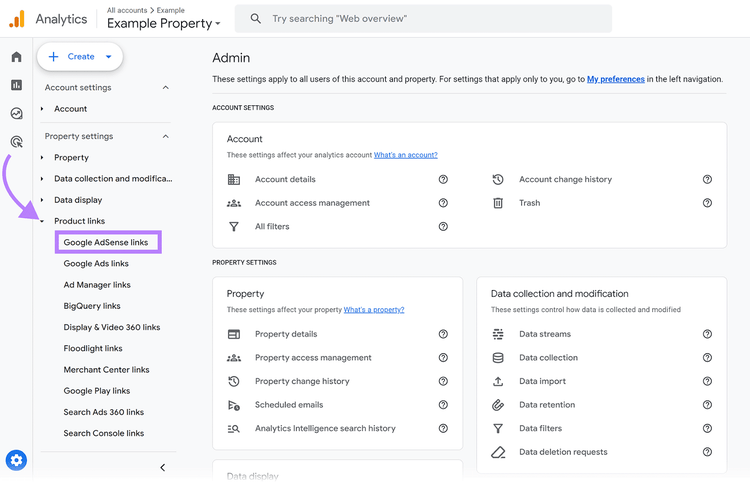
Task: Open the Reports bar chart icon
Action: [x=16, y=85]
